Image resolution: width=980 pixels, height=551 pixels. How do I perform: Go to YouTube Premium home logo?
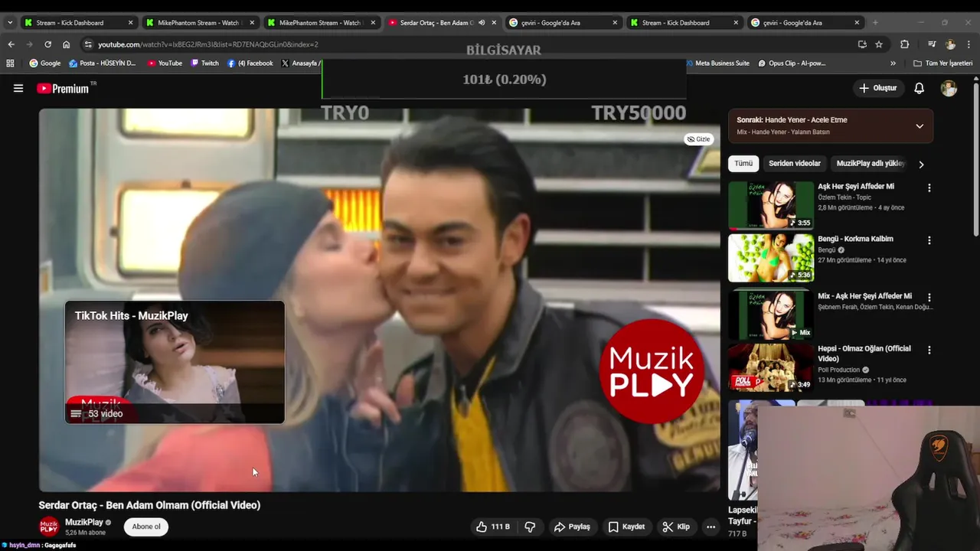pos(63,88)
